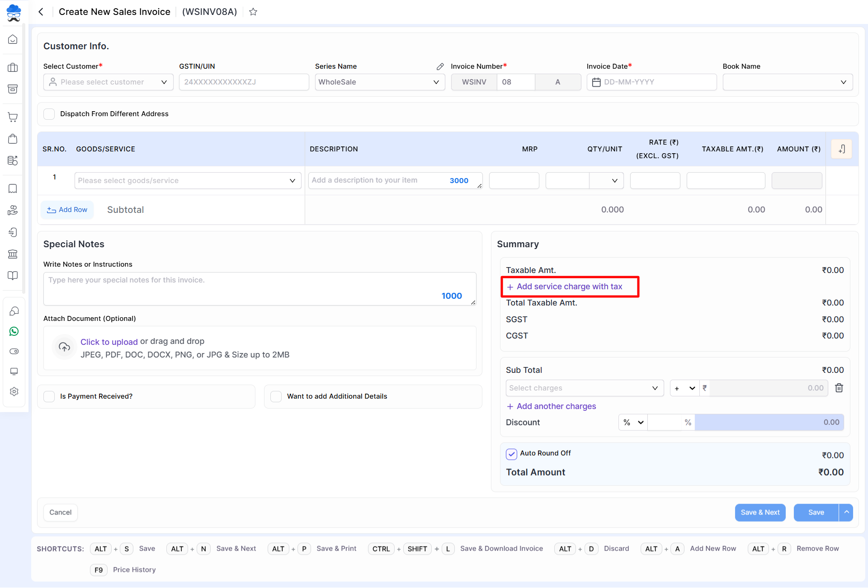Expand Save options with the up chevron
The image size is (868, 588).
[846, 513]
